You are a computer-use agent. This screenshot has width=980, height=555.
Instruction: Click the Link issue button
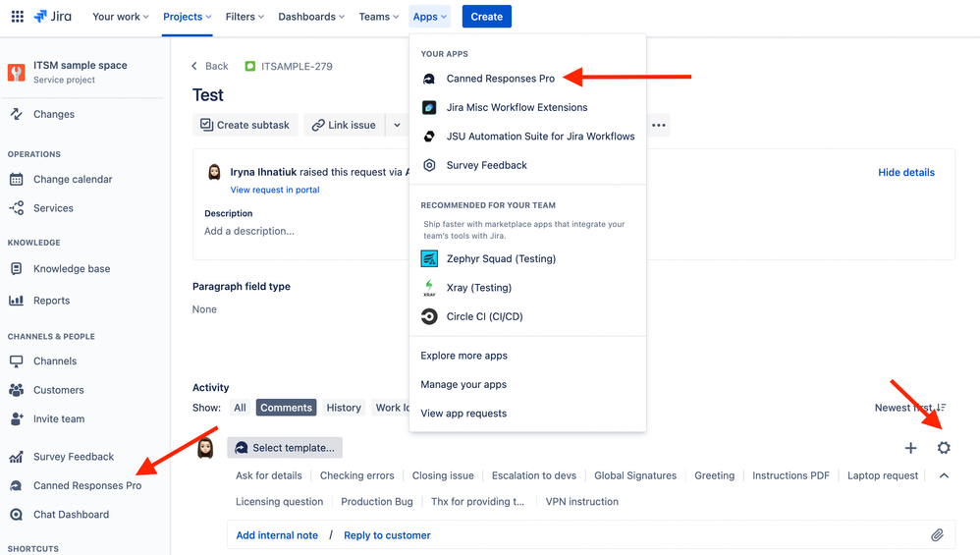(345, 125)
